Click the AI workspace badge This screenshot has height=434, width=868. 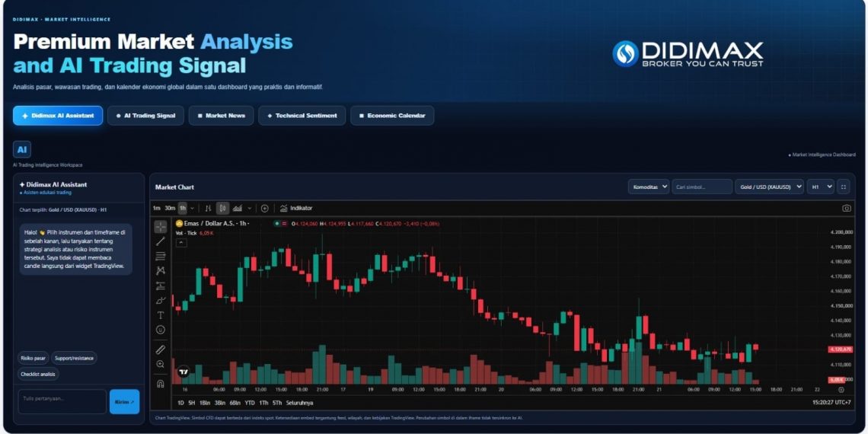click(x=22, y=149)
